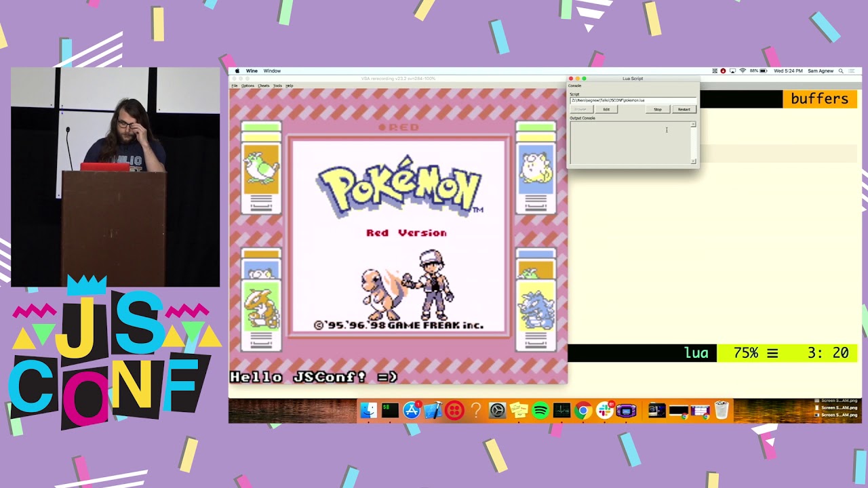Open Stickies from the dock
This screenshot has width=868, height=488.
[518, 410]
